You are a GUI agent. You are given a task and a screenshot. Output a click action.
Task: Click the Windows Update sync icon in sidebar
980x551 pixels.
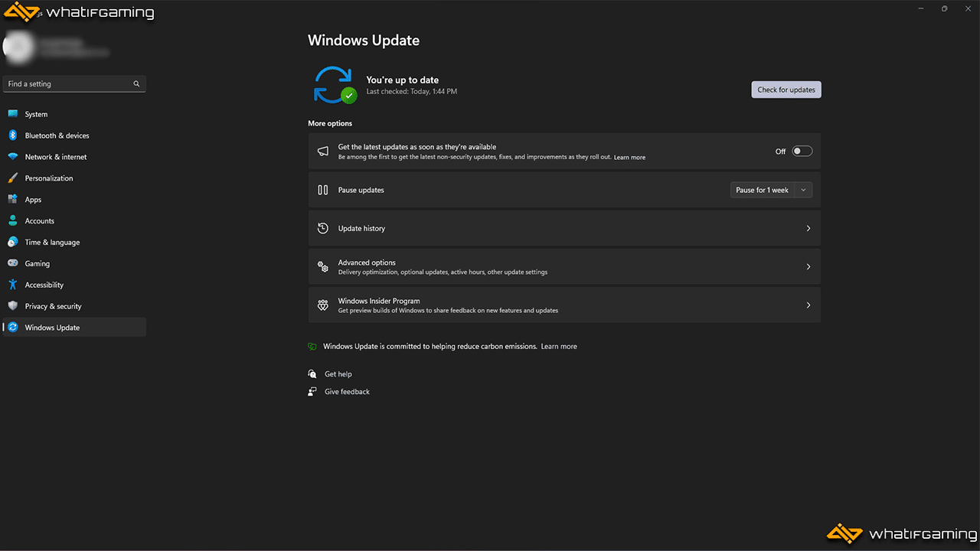[x=12, y=328]
